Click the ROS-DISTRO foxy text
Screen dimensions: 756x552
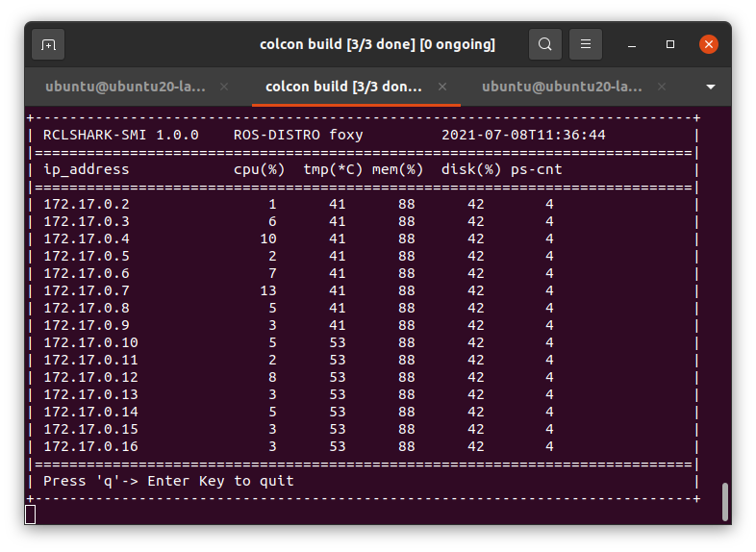pyautogui.click(x=298, y=135)
